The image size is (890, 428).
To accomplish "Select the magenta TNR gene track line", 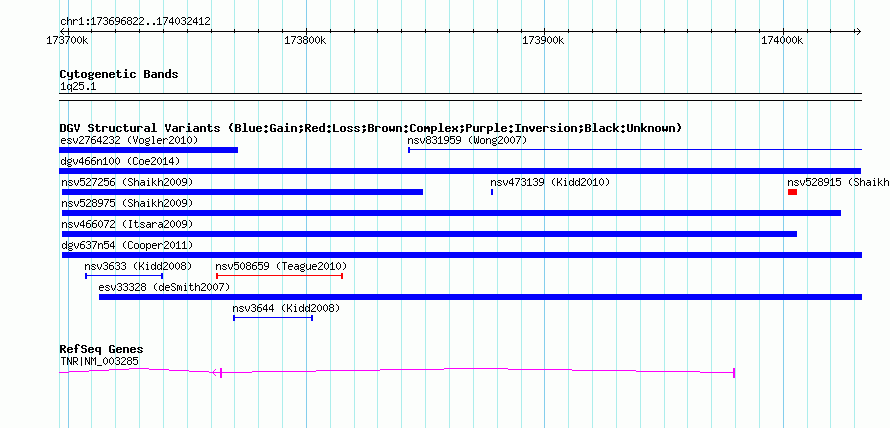I will 397,372.
